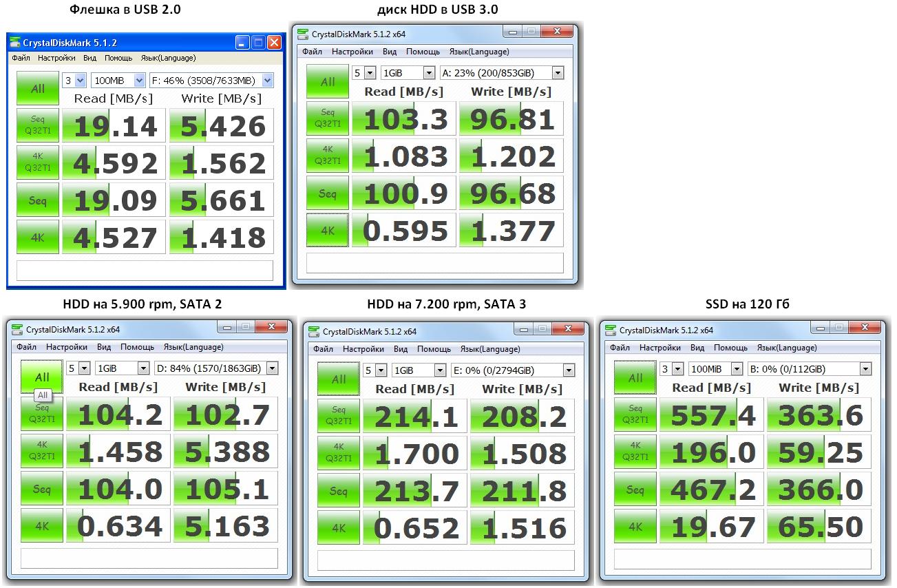The image size is (897, 588).
Task: Open Настройки menu in the USB 3.0 HDD window
Action: (352, 52)
